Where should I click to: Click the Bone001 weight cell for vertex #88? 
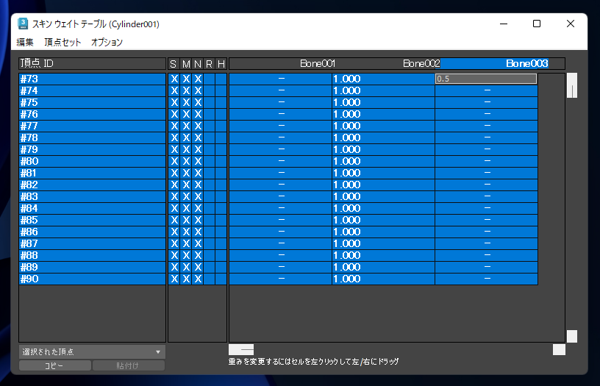[x=280, y=256]
